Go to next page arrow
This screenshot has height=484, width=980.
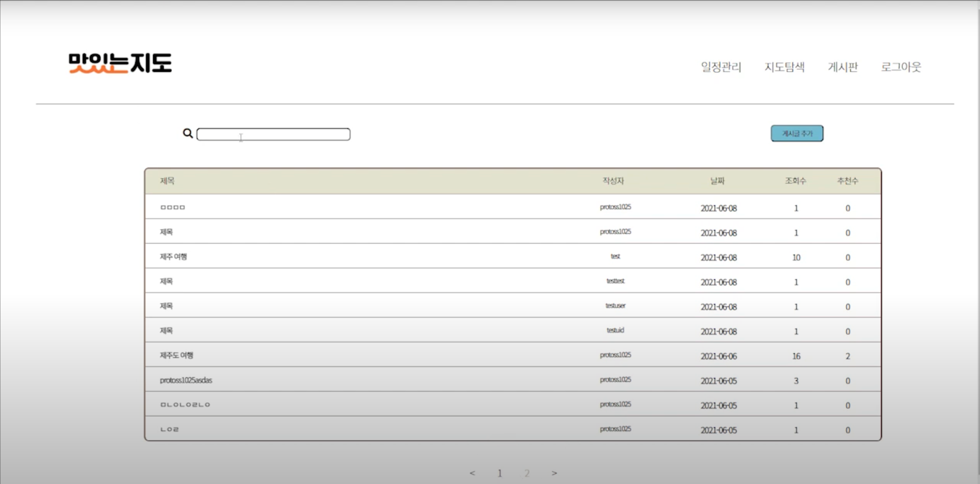[x=554, y=473]
